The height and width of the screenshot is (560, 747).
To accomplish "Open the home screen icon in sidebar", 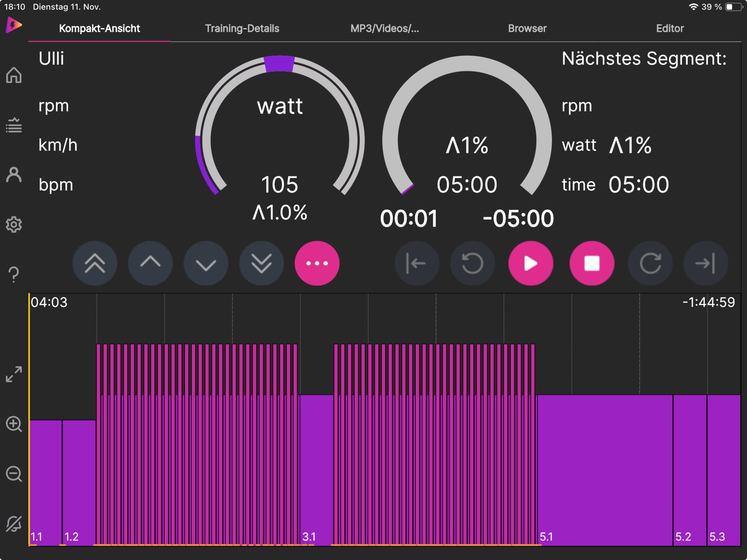I will (14, 75).
